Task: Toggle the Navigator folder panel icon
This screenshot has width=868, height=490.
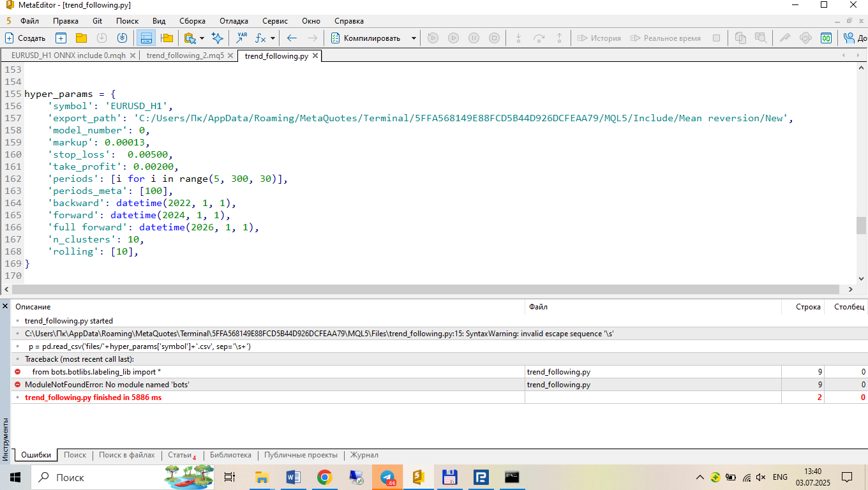Action: pyautogui.click(x=167, y=38)
